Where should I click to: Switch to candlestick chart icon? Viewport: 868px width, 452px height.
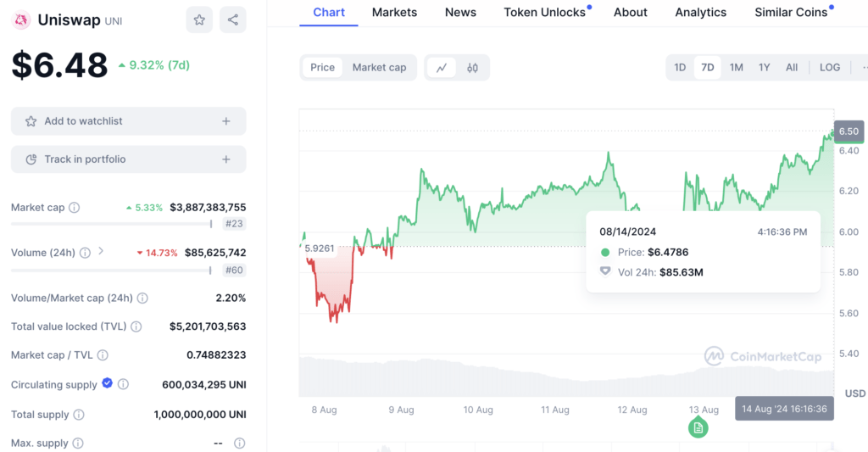tap(473, 68)
